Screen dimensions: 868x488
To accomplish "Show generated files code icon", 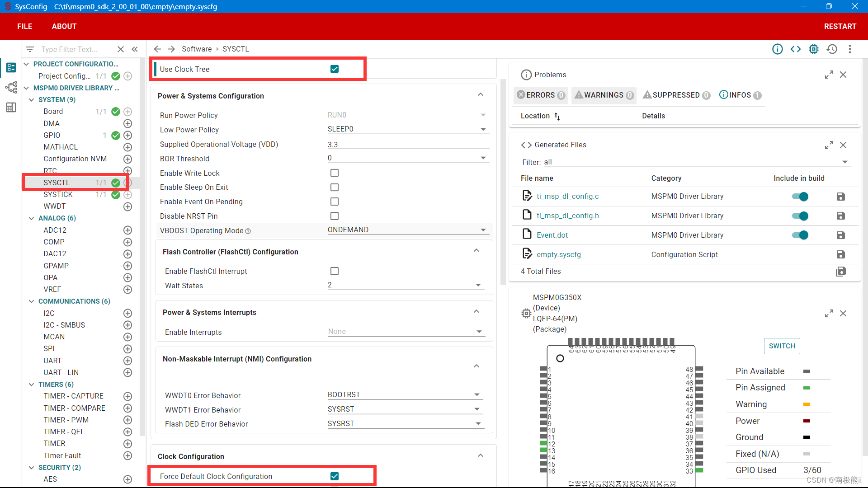I will [x=796, y=49].
